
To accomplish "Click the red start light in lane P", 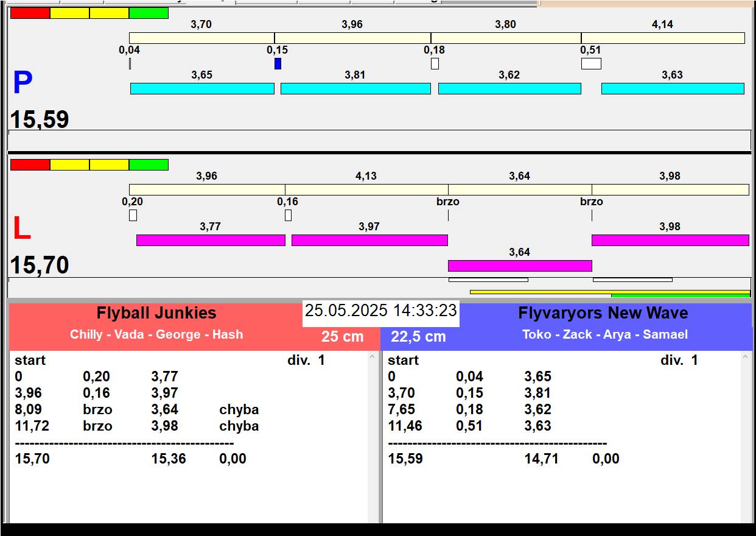I will (x=30, y=13).
